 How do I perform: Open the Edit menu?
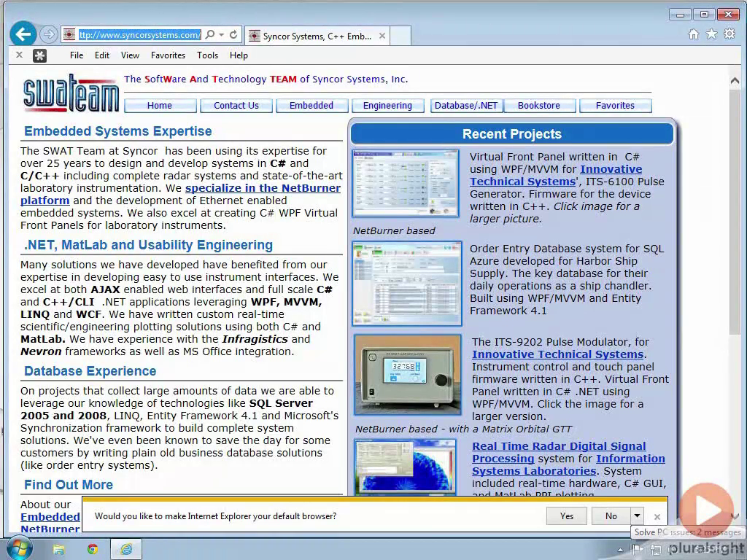(102, 55)
